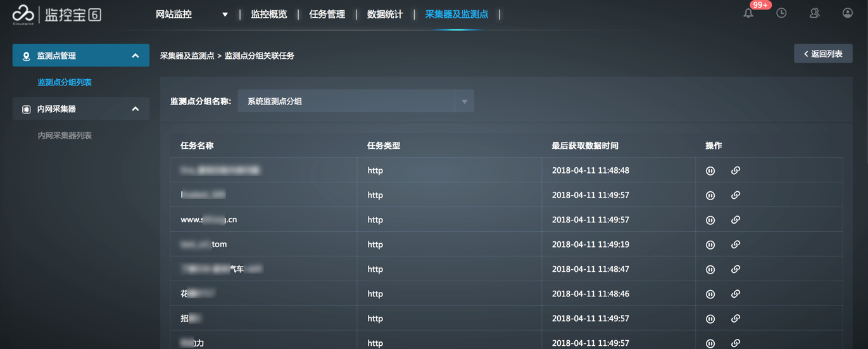
Task: Click link icon for task starting 招
Action: pos(736,319)
